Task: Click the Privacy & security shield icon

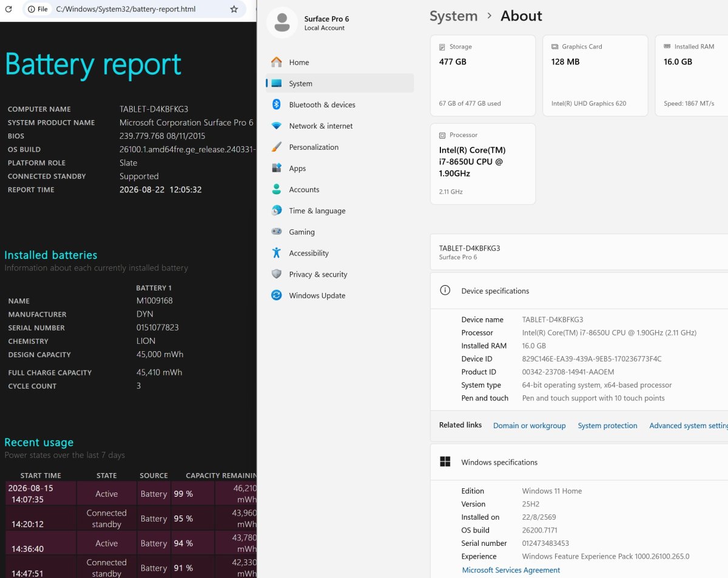Action: (x=277, y=274)
